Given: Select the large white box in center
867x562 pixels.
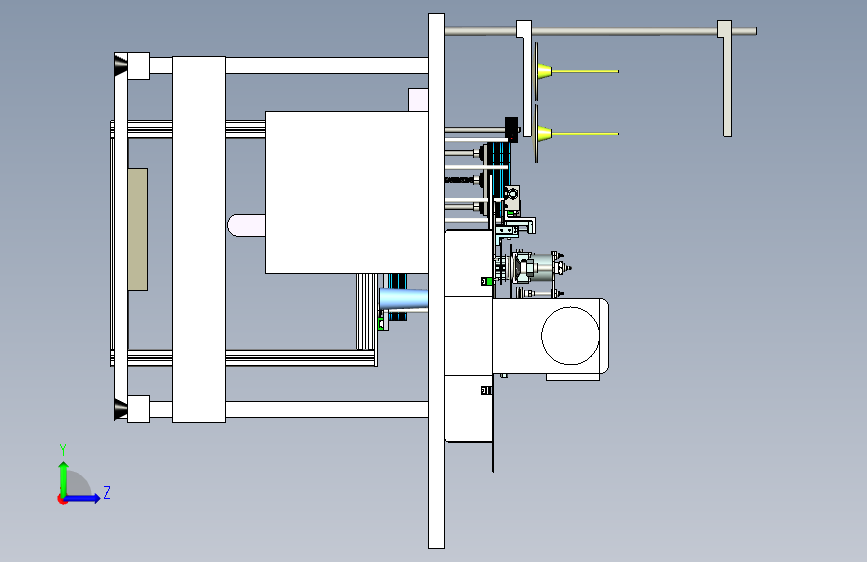Looking at the screenshot, I should coord(347,192).
